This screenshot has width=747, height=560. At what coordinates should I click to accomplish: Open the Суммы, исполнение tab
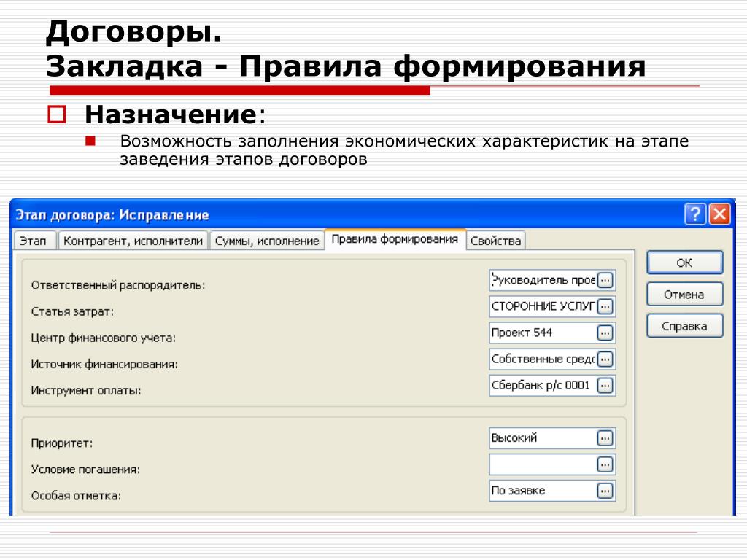tap(267, 241)
